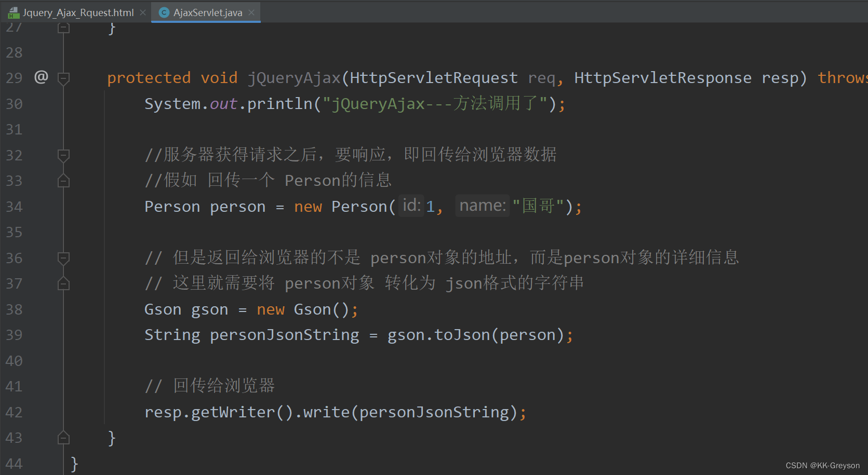Screen dimensions: 868x475
Task: Click the comment on line 32
Action: pos(351,154)
